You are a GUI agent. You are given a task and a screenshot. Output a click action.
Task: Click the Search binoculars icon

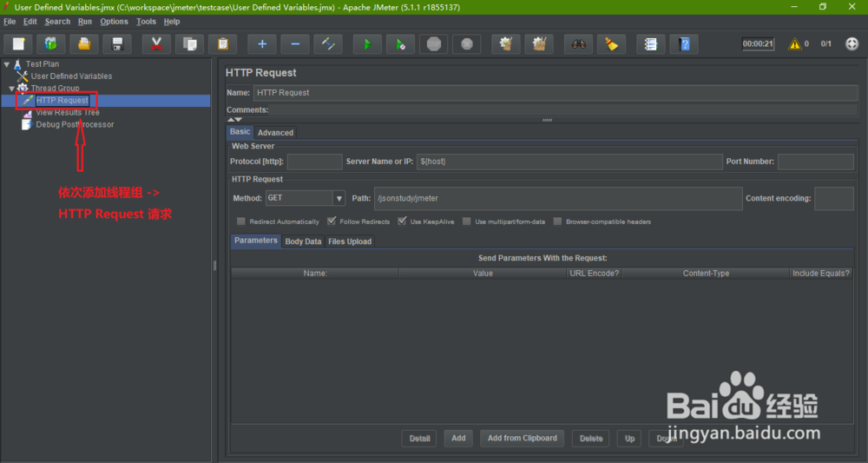click(578, 44)
